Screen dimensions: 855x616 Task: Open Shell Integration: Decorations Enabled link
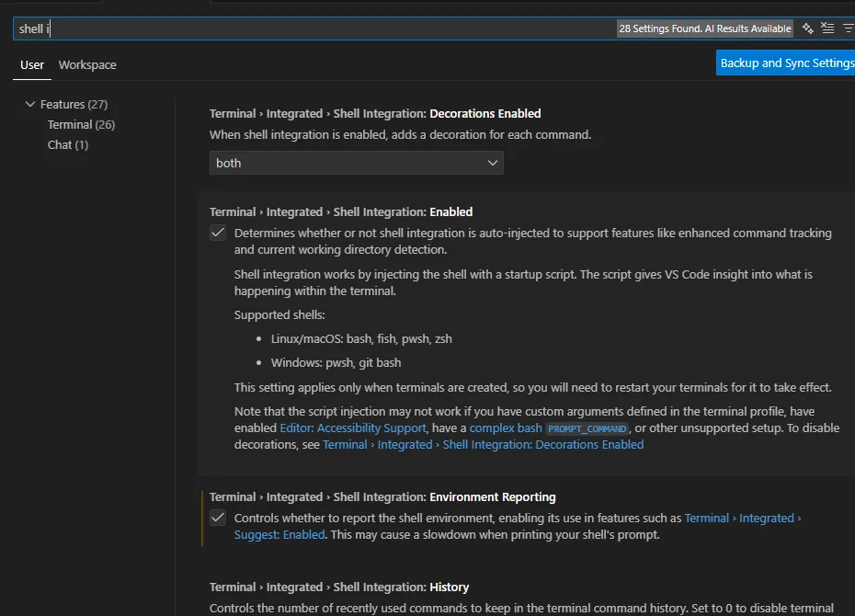click(x=483, y=445)
